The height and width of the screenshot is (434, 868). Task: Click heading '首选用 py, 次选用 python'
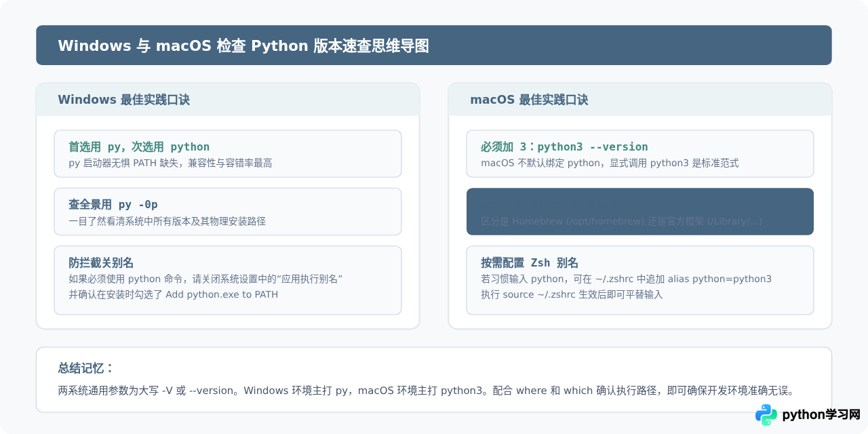[x=139, y=146]
